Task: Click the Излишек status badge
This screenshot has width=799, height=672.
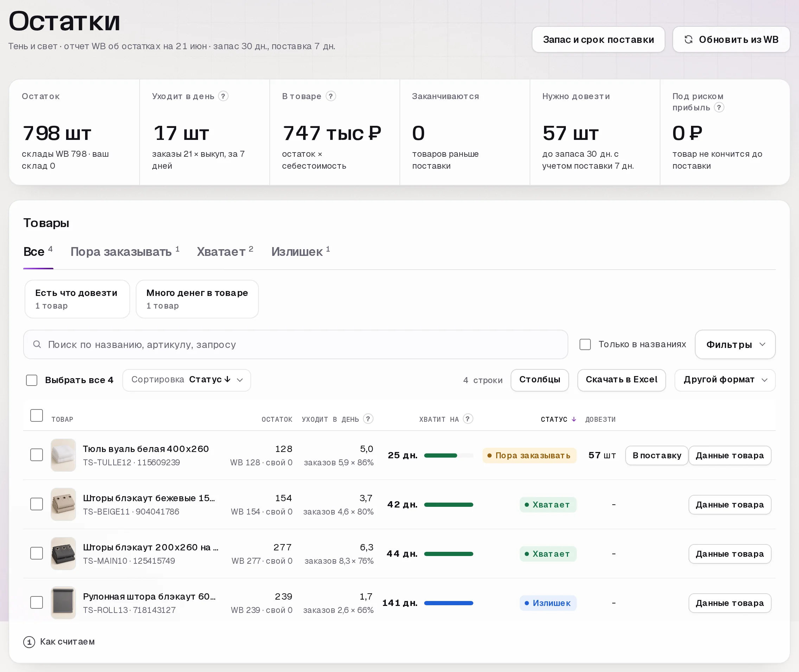Action: (x=548, y=603)
